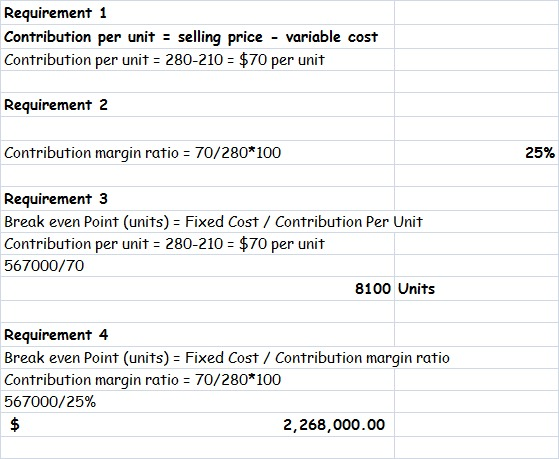The width and height of the screenshot is (559, 459).
Task: Select the 'Requirement 2' heading cell
Action: point(197,104)
